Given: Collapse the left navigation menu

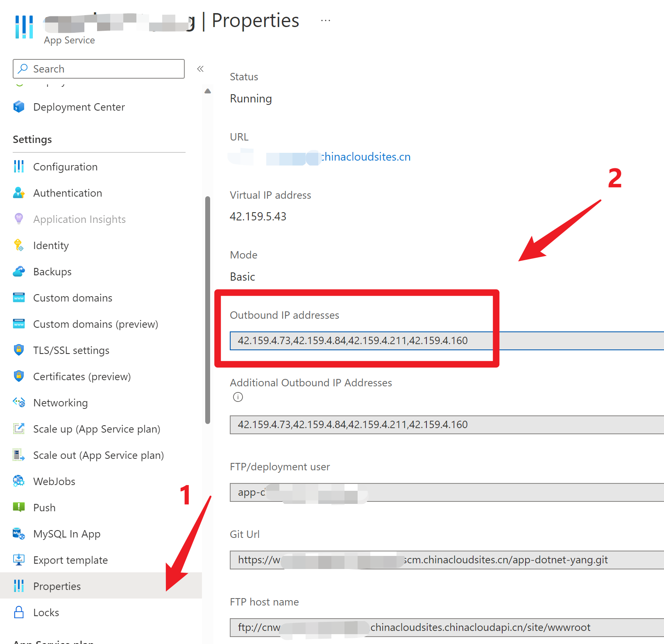Looking at the screenshot, I should tap(200, 69).
